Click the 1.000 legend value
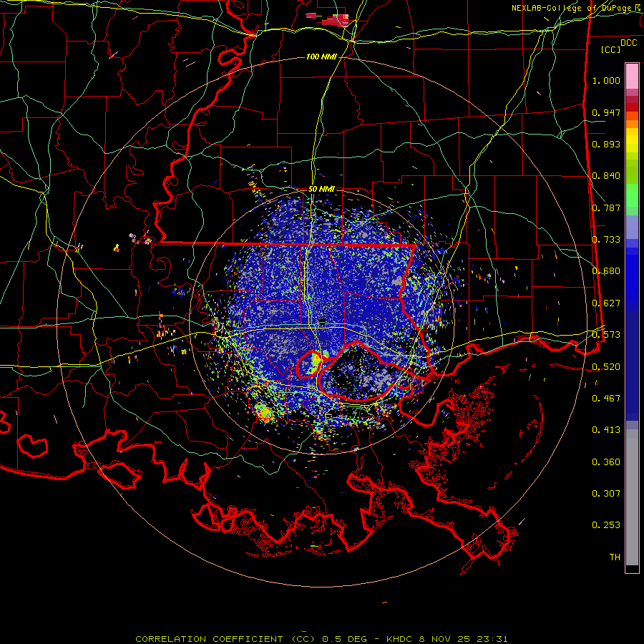This screenshot has width=644, height=644. point(606,80)
